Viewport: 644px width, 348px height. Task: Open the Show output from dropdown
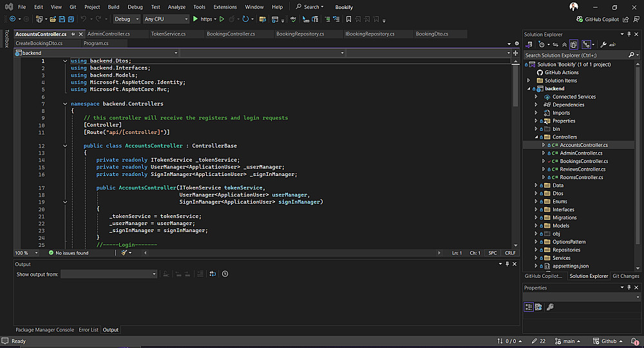click(x=108, y=274)
